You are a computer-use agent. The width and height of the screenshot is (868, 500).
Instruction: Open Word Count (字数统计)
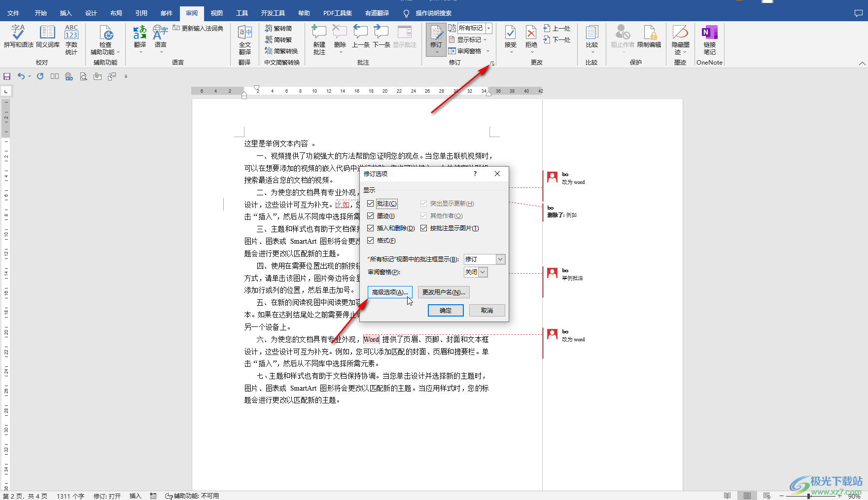71,39
